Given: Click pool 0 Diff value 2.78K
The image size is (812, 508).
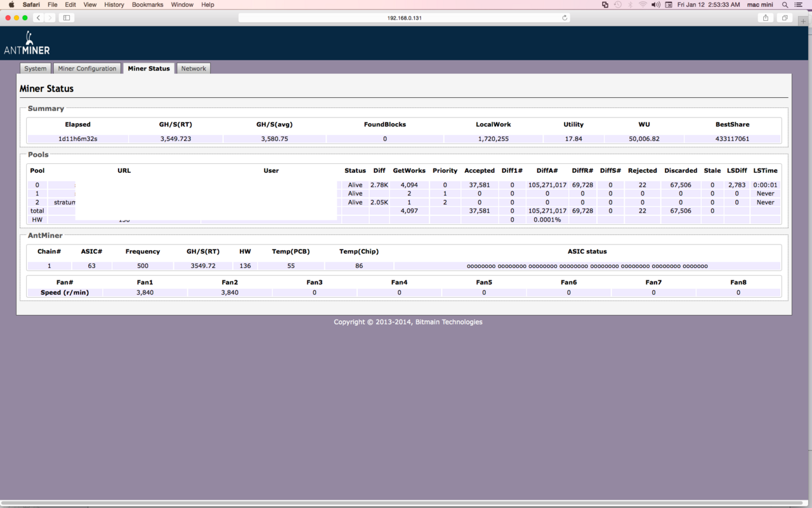Looking at the screenshot, I should point(379,185).
